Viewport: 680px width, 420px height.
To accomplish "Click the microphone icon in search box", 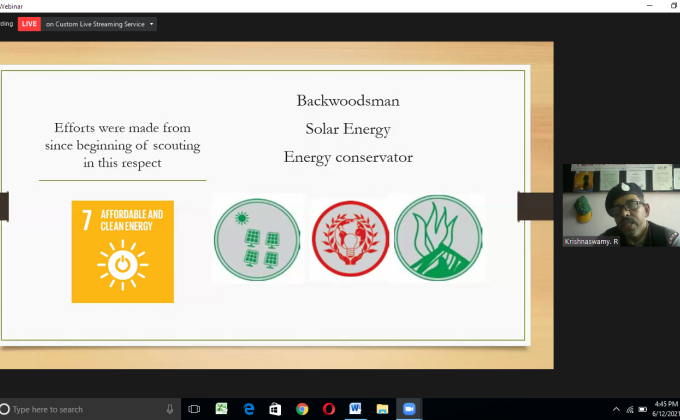I will [170, 409].
